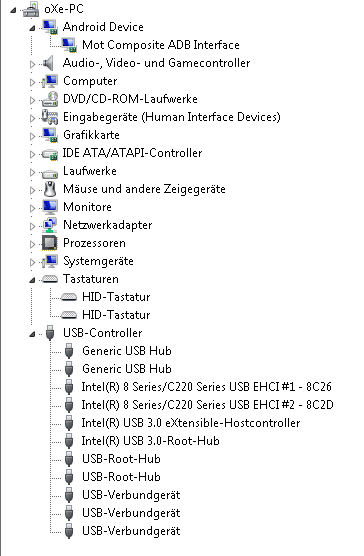Click the mouse icon for Mäuse und andere Zeigegeräte
This screenshot has width=364, height=556.
click(x=50, y=189)
